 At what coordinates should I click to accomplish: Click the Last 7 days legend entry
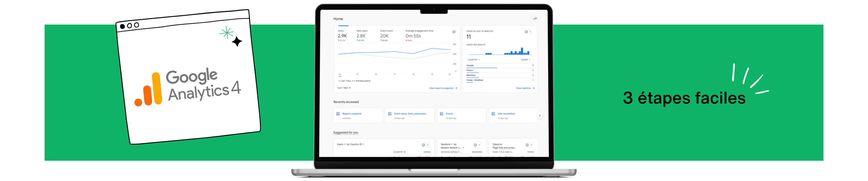tap(344, 81)
